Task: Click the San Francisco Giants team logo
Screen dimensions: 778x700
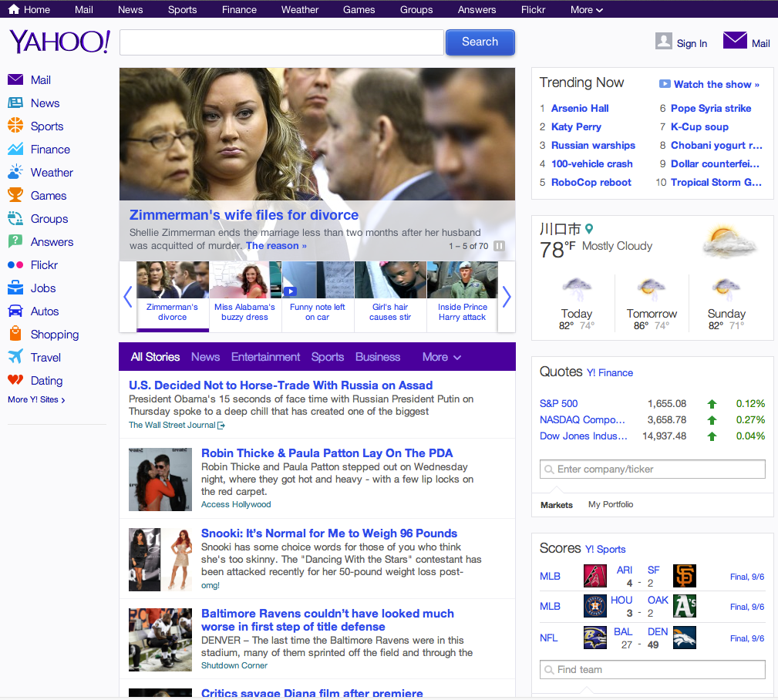Action: [x=684, y=576]
